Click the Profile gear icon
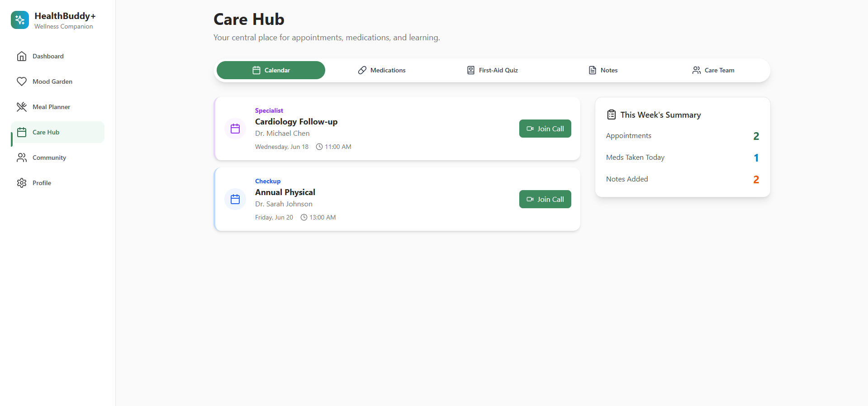Viewport: 868px width, 406px height. tap(22, 183)
